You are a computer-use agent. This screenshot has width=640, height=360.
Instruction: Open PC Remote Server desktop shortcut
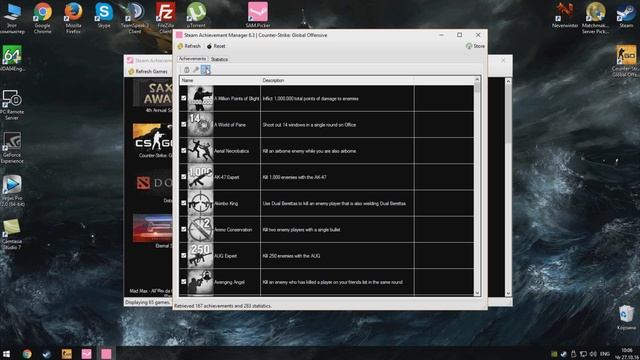coord(12,104)
